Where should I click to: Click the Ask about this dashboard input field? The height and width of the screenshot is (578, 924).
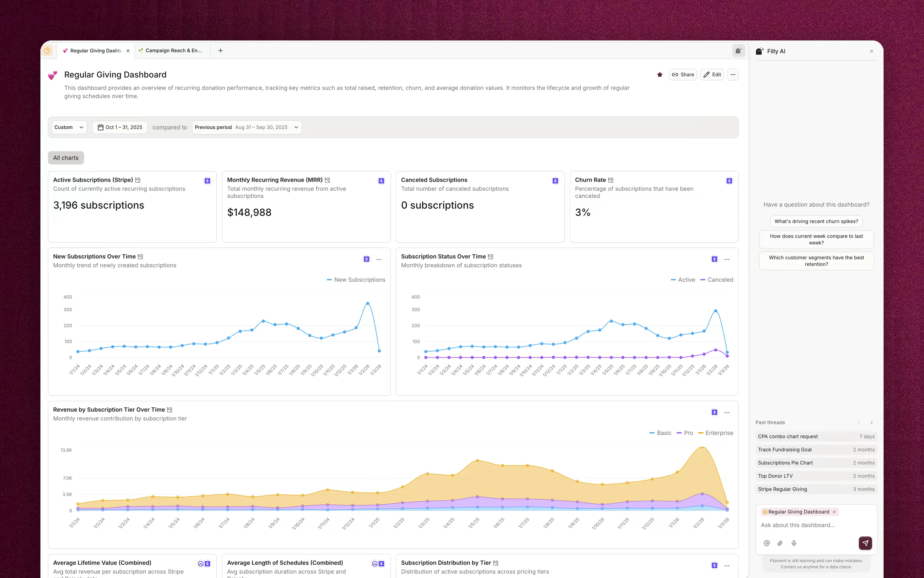click(816, 525)
